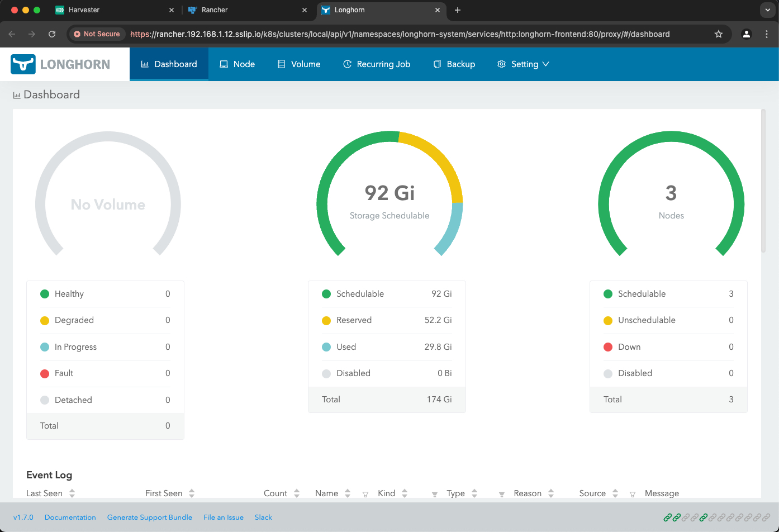The image size is (779, 532).
Task: Open the Chrome three-dot menu
Action: point(767,34)
